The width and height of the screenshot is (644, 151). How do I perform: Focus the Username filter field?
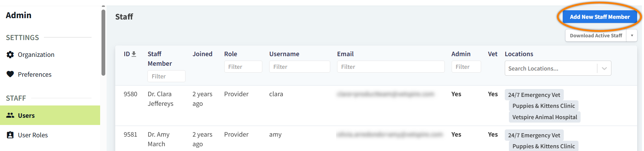[300, 67]
